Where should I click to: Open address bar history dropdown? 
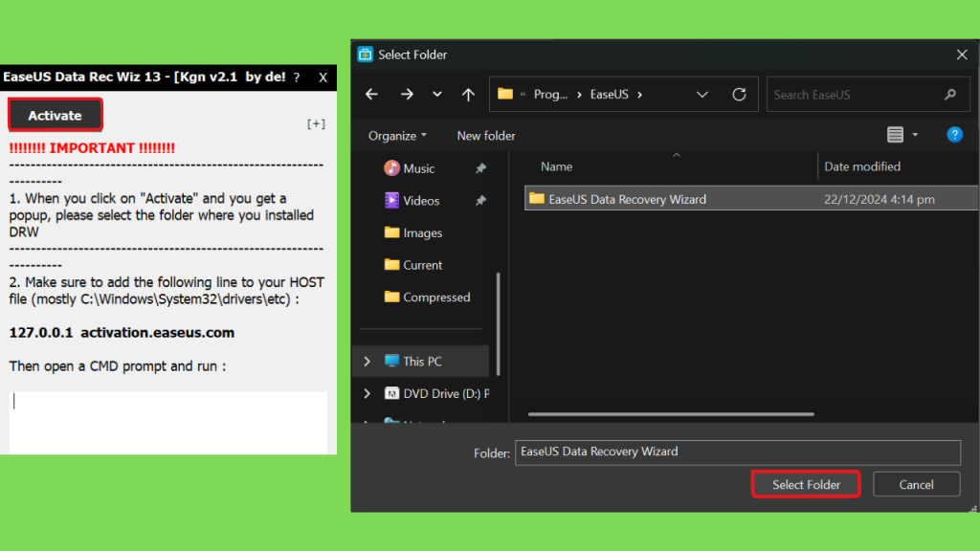point(702,95)
